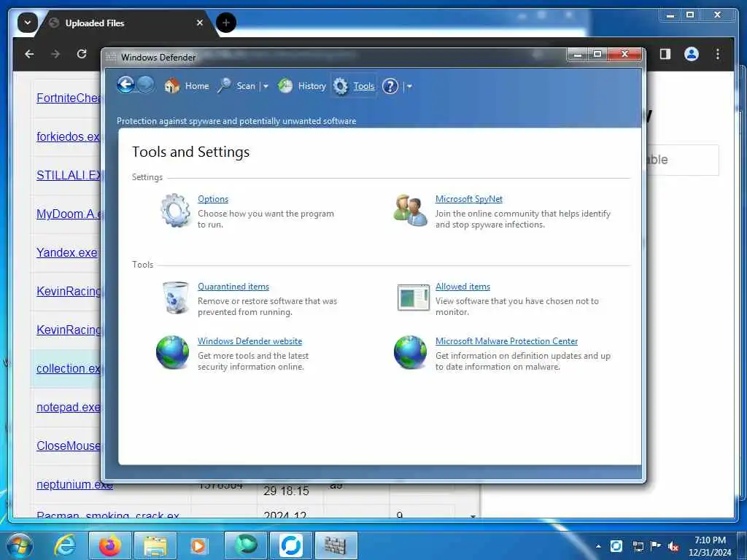747x560 pixels.
Task: Click the browser forward arrow
Action: pos(55,54)
